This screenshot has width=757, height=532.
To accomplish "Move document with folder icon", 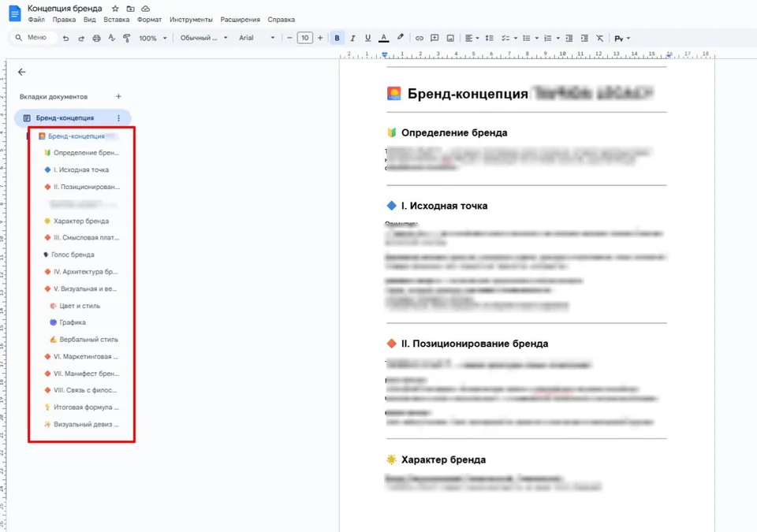I will (x=130, y=8).
